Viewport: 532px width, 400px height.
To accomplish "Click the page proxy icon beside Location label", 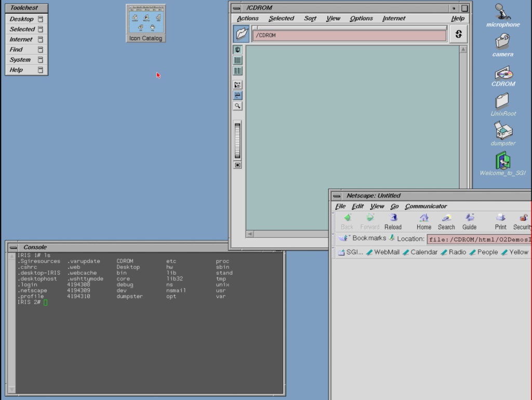I will point(392,238).
